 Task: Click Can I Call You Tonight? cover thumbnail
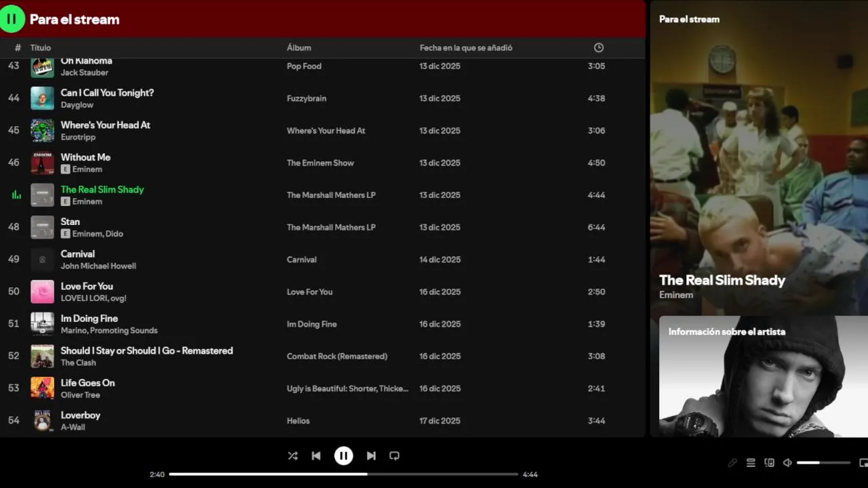(42, 98)
